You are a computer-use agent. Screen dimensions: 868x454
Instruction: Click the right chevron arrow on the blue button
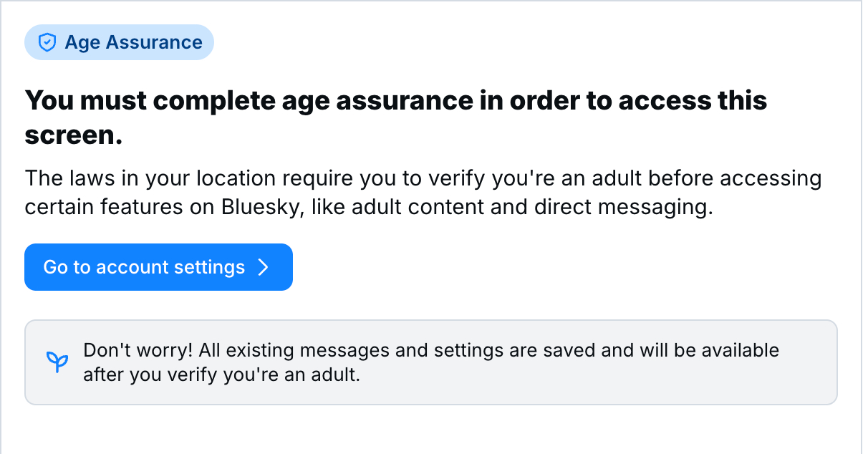(x=264, y=267)
